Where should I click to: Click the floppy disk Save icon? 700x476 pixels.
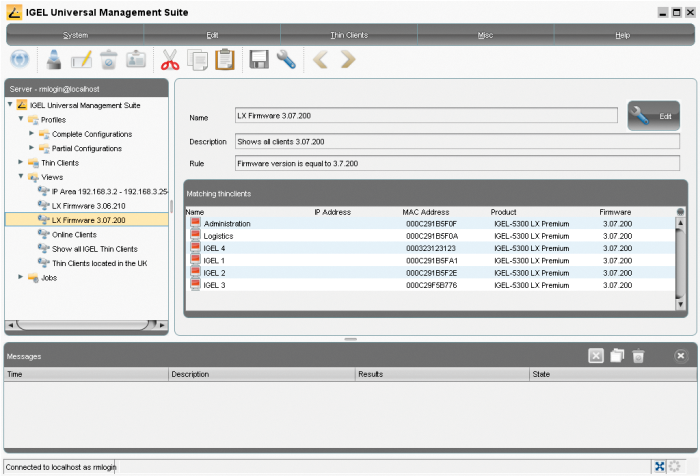pyautogui.click(x=258, y=60)
